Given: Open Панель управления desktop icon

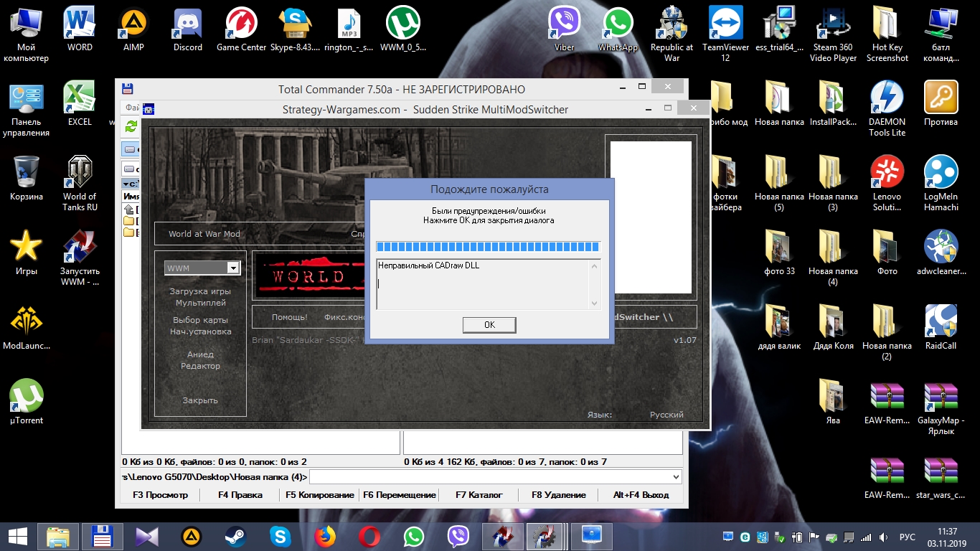Looking at the screenshot, I should click(26, 108).
